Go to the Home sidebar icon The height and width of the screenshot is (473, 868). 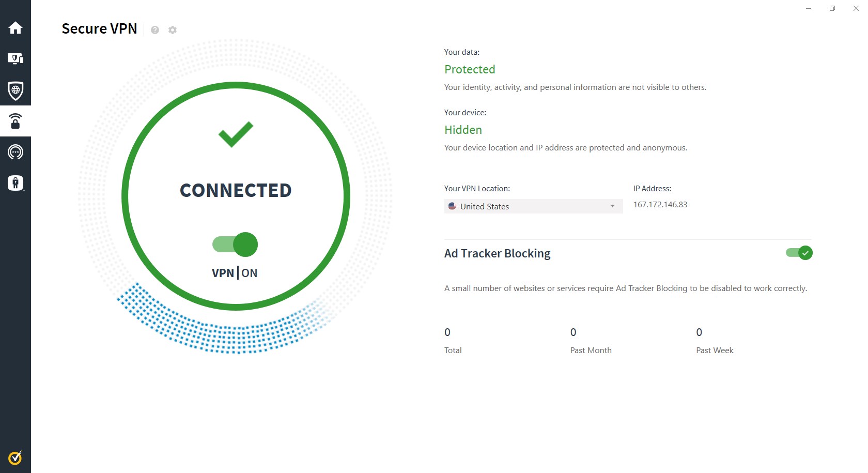(x=16, y=28)
